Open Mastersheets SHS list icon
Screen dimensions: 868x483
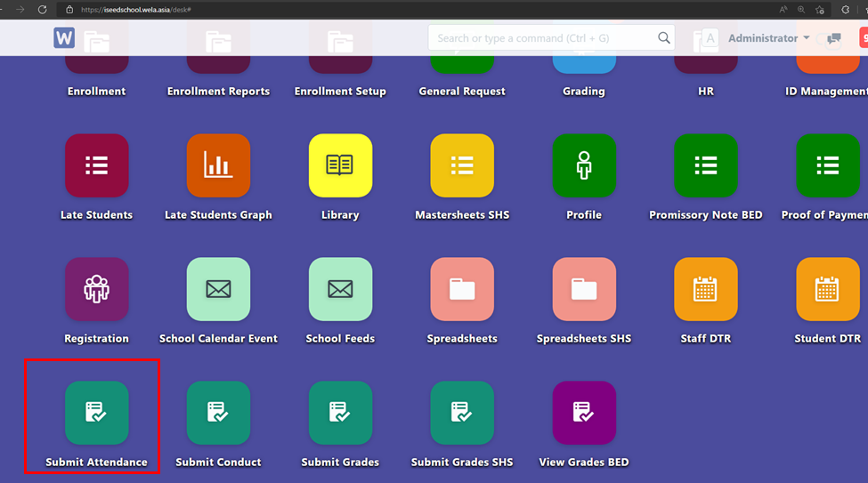point(462,165)
